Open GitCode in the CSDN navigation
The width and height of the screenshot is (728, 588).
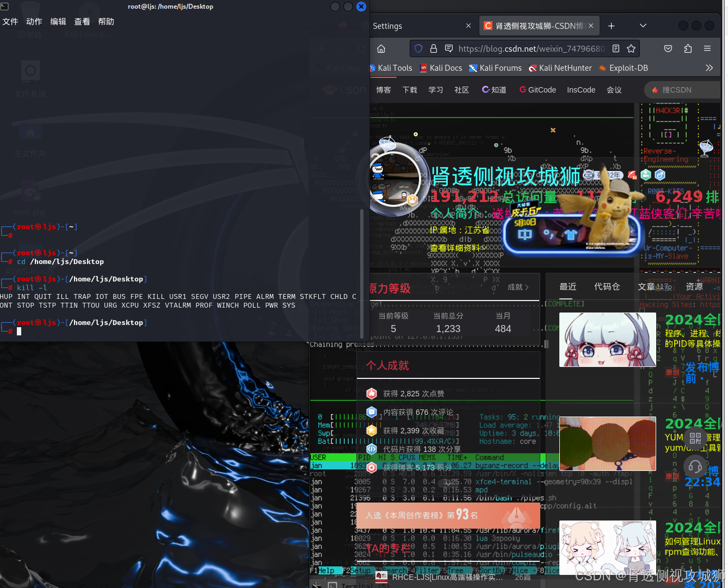point(538,90)
